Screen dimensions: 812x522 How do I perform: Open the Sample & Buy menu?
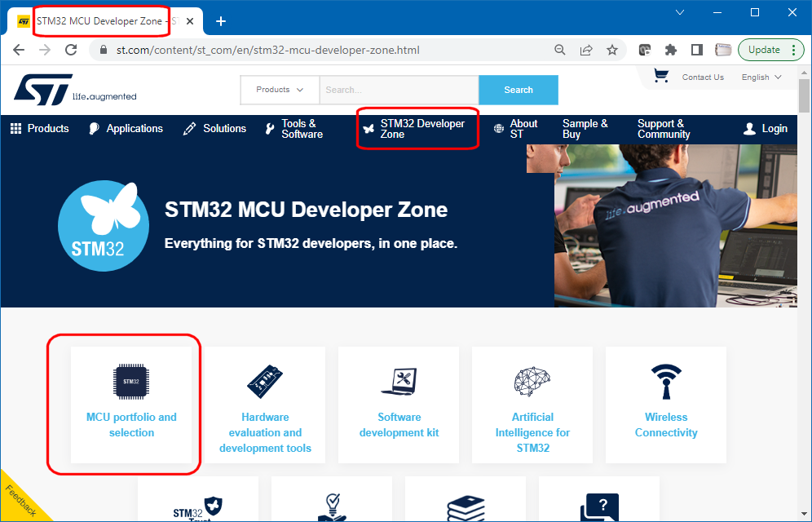(585, 129)
